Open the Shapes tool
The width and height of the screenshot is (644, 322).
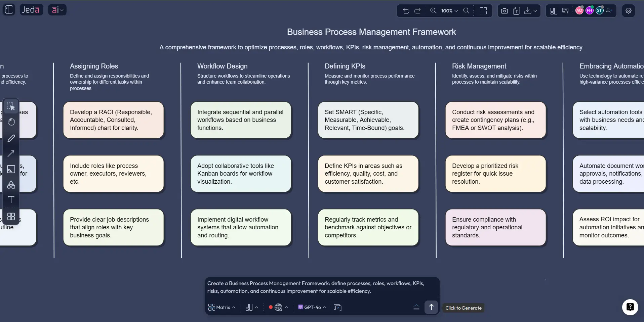[x=11, y=185]
